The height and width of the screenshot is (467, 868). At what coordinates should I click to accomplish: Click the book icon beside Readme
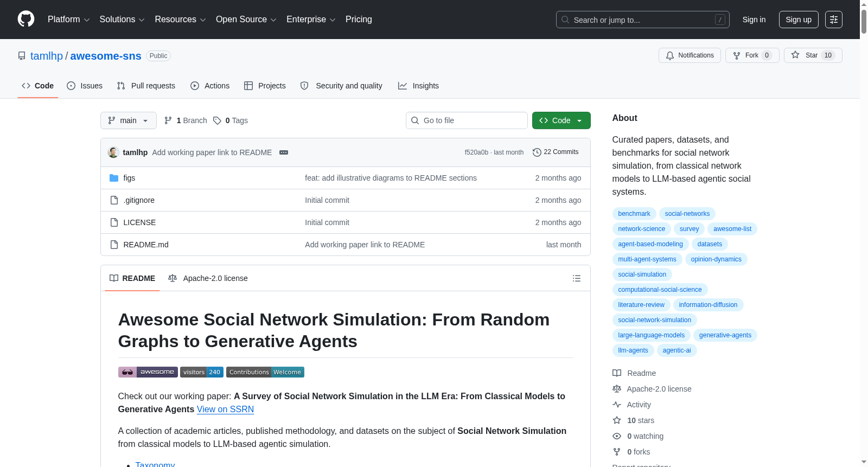click(617, 373)
